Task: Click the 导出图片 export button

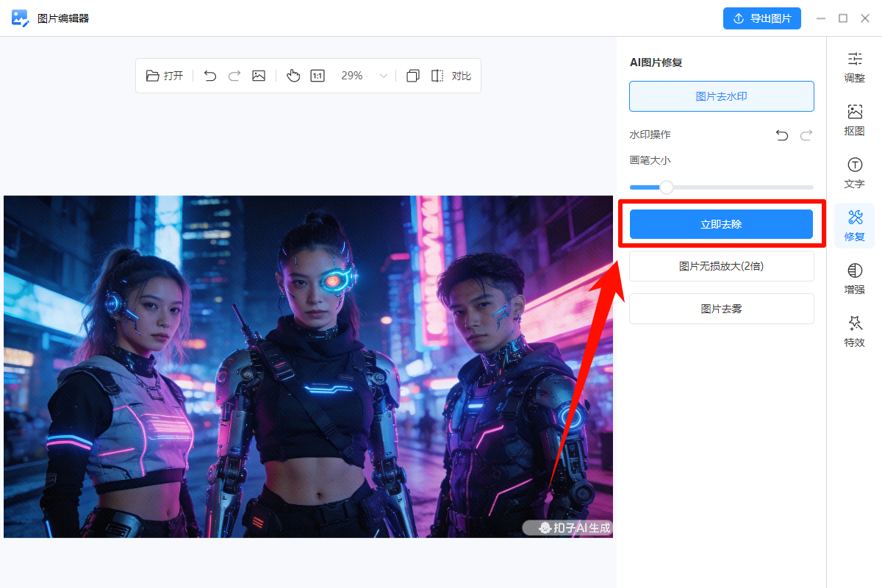Action: (762, 18)
